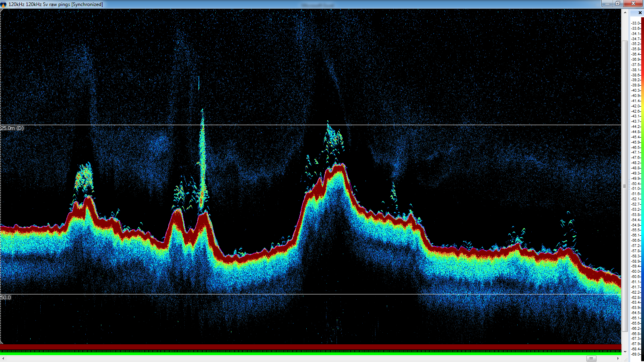Click the vertical scrollbar down arrow
The image size is (644, 362).
click(x=625, y=352)
